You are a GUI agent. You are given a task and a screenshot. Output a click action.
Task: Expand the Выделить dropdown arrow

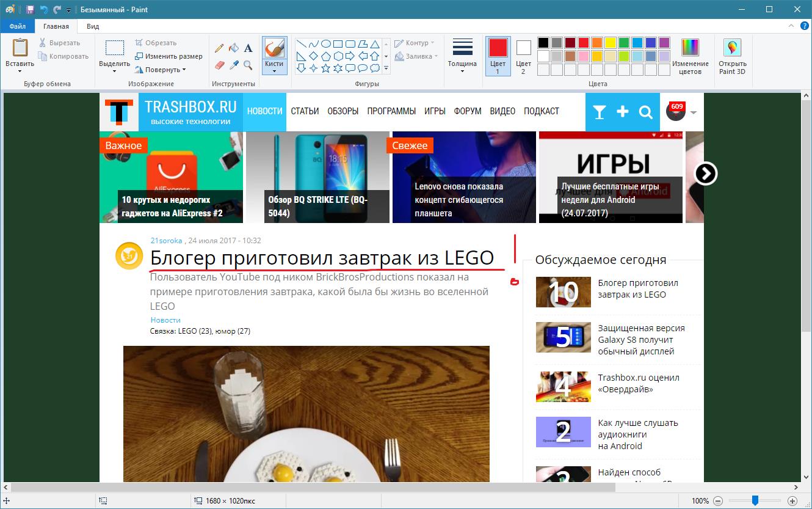pos(114,71)
